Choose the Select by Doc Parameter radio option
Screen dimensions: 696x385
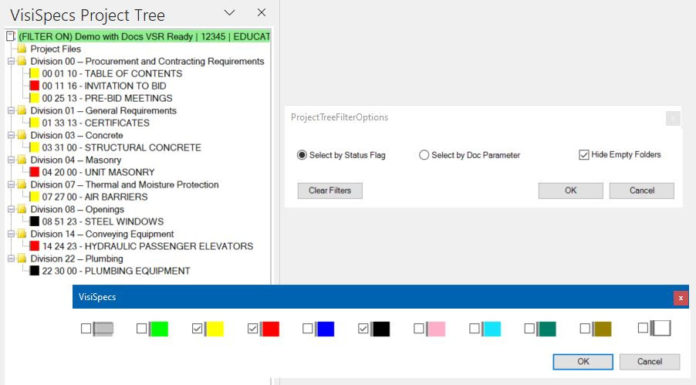point(424,155)
